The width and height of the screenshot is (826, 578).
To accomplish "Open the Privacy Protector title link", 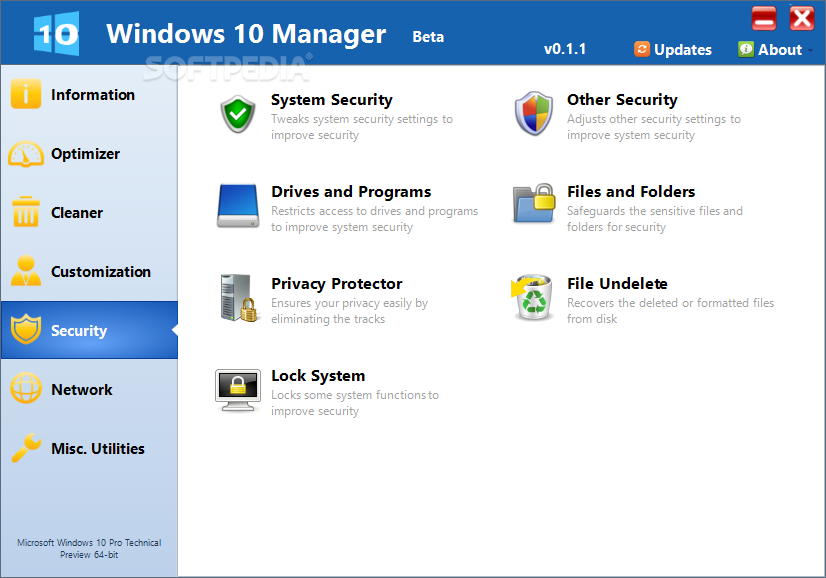I will point(336,284).
